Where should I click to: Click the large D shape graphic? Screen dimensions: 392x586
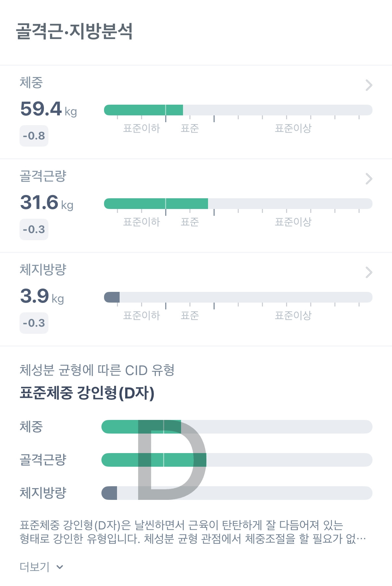[x=172, y=460]
